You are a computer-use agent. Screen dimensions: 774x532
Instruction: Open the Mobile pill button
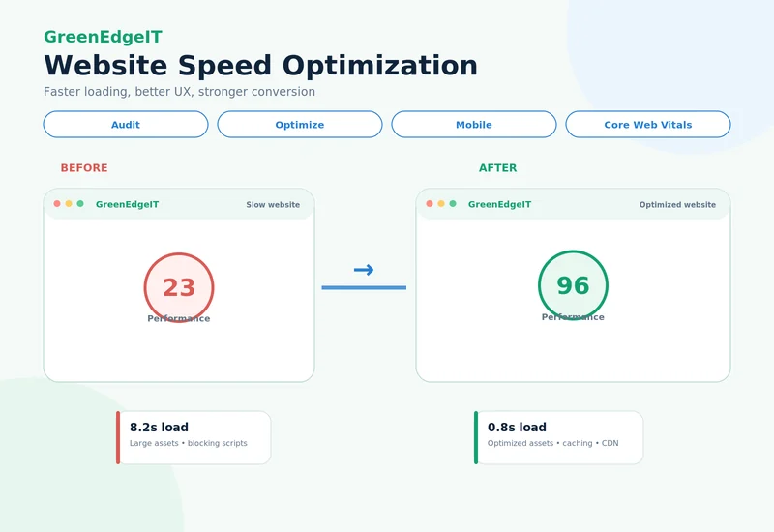point(474,125)
